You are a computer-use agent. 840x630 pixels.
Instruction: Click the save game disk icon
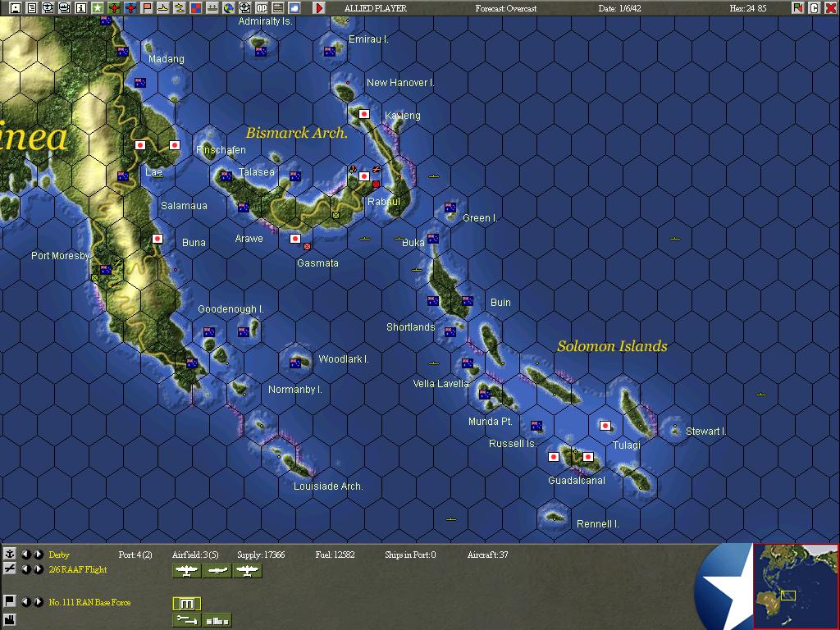click(16, 8)
